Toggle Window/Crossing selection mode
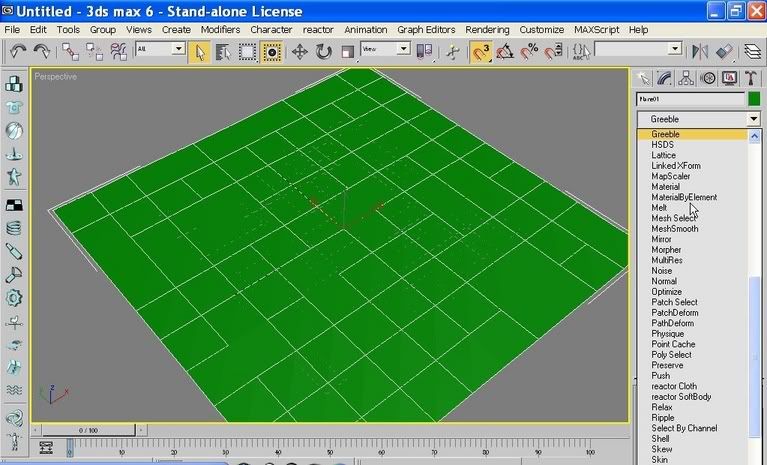This screenshot has height=465, width=767. pyautogui.click(x=271, y=51)
